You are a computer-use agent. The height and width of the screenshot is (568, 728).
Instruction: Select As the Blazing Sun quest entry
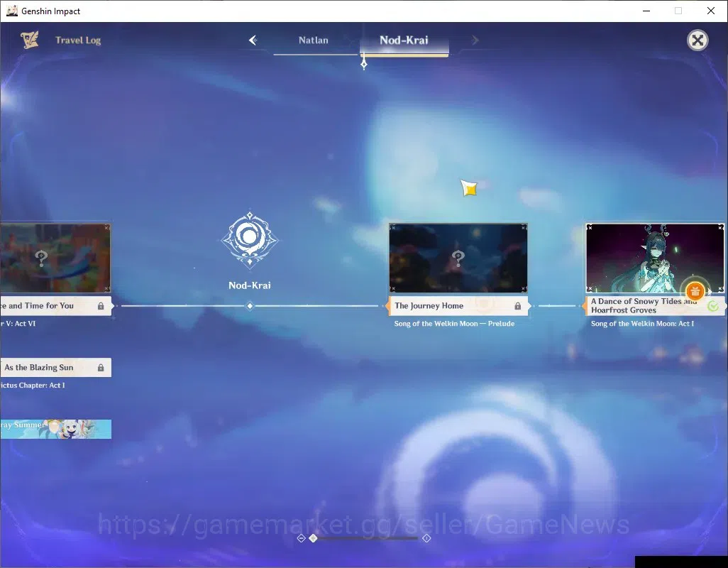[55, 367]
